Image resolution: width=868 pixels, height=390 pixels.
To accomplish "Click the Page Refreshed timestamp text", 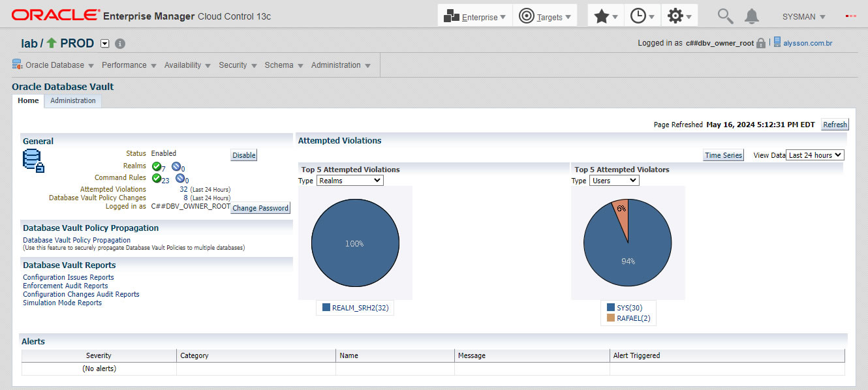I will (x=761, y=125).
